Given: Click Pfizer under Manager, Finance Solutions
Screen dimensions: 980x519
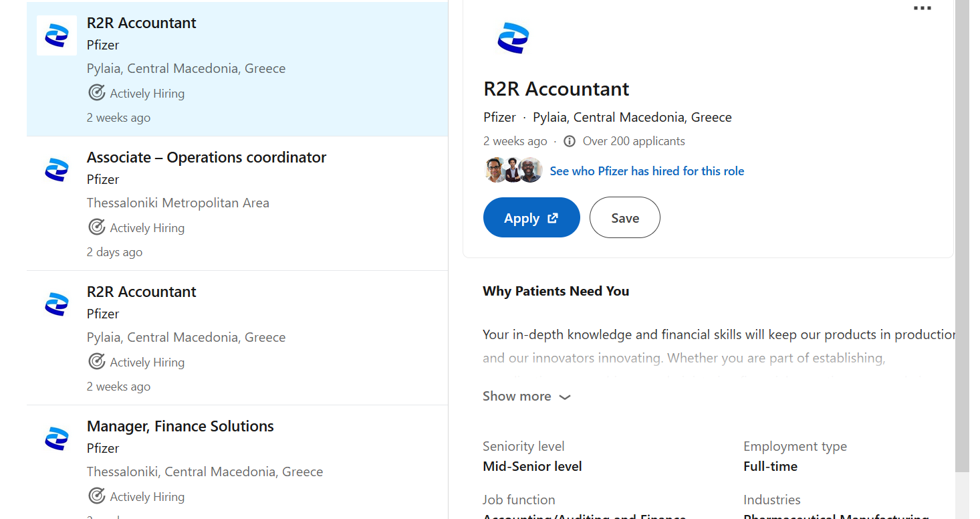Looking at the screenshot, I should click(x=103, y=448).
